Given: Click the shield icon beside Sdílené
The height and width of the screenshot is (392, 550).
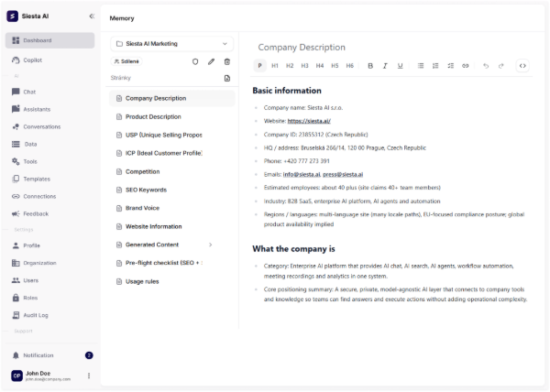Looking at the screenshot, I should click(194, 61).
